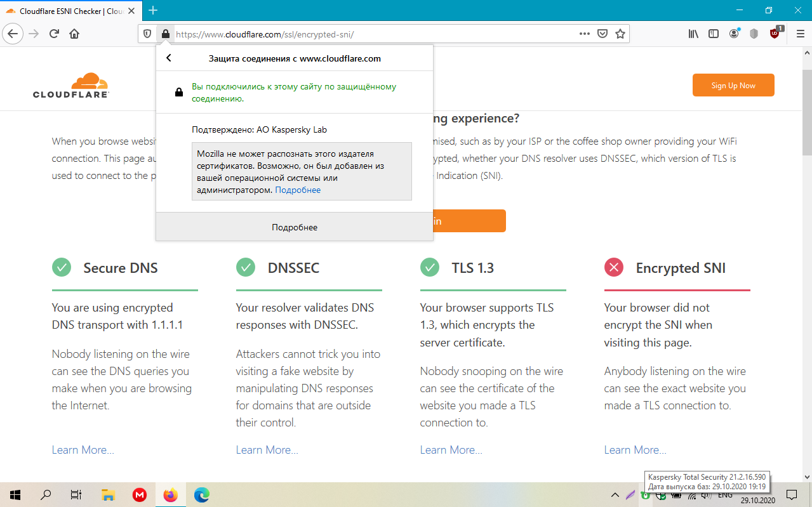Open Task View on the taskbar
This screenshot has height=507, width=812.
click(x=76, y=495)
